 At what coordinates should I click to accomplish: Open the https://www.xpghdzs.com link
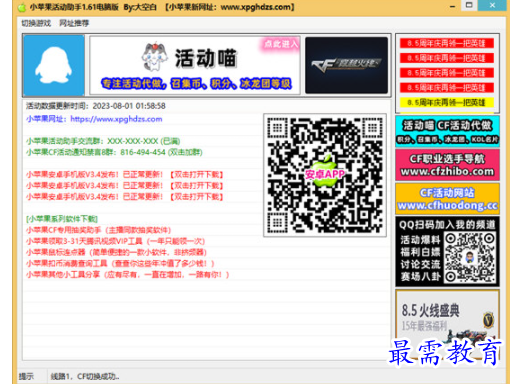[116, 119]
